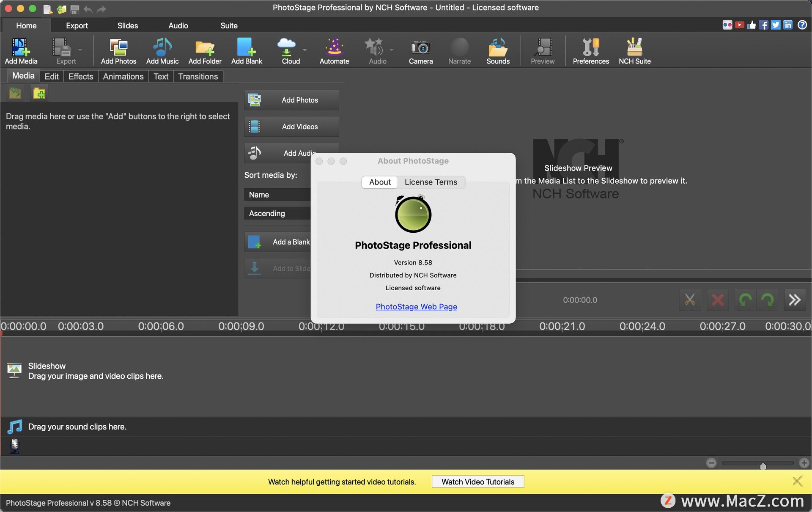Open Add Photos from the toolbar
Viewport: 812px width, 512px height.
[x=118, y=51]
